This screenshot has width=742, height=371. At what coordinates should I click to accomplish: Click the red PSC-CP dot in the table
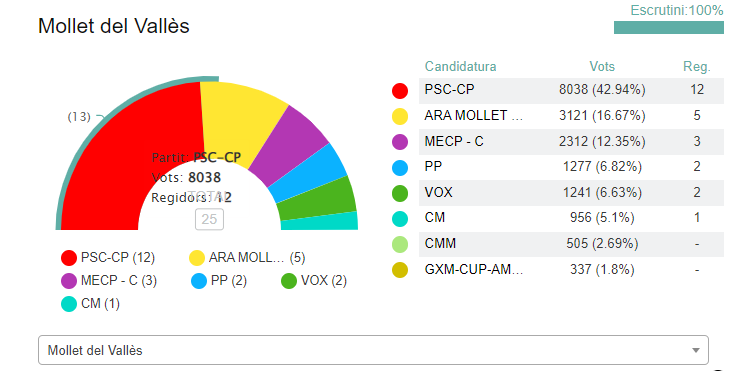click(x=400, y=90)
